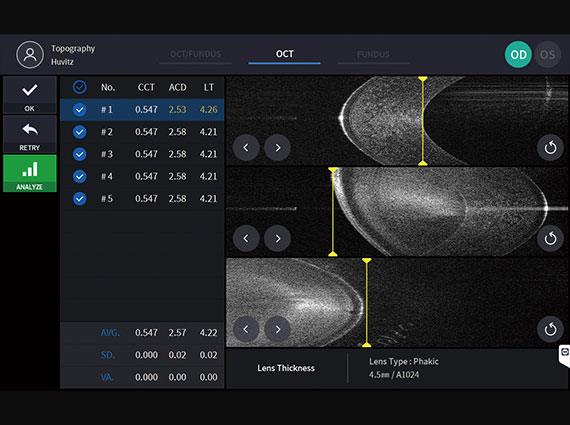570x425 pixels.
Task: Go to next frame in posterior lens scan
Action: 277,329
